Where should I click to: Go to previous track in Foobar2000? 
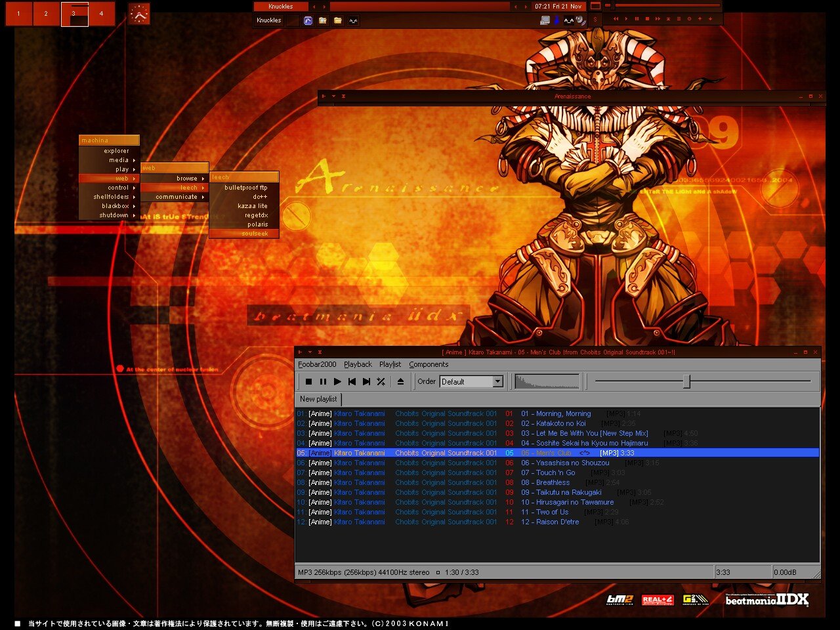tap(352, 381)
